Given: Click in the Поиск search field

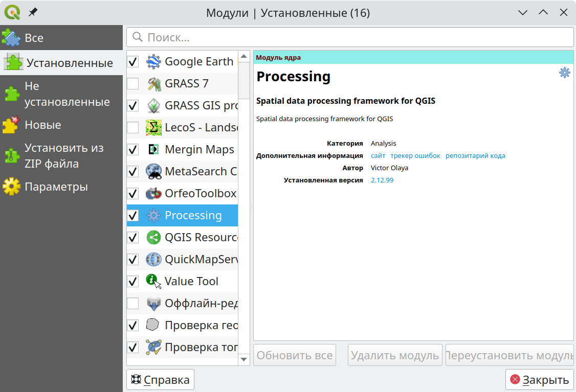Looking at the screenshot, I should point(350,37).
